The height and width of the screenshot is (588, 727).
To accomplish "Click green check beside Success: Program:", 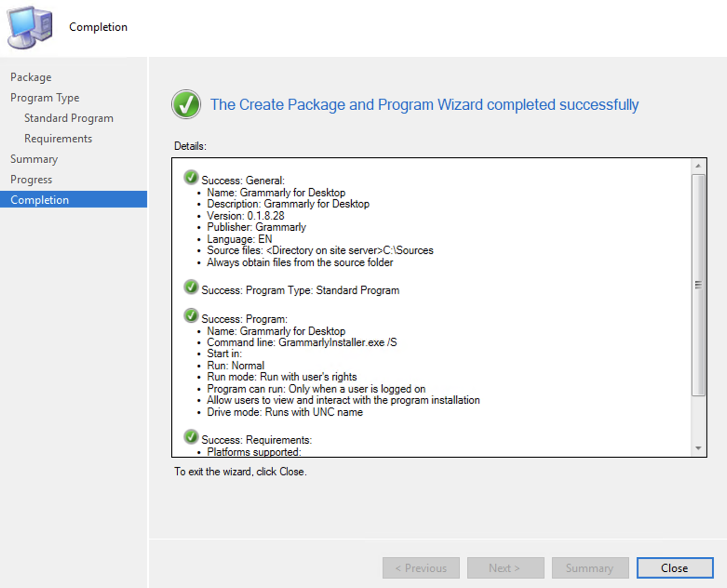I will pyautogui.click(x=191, y=316).
